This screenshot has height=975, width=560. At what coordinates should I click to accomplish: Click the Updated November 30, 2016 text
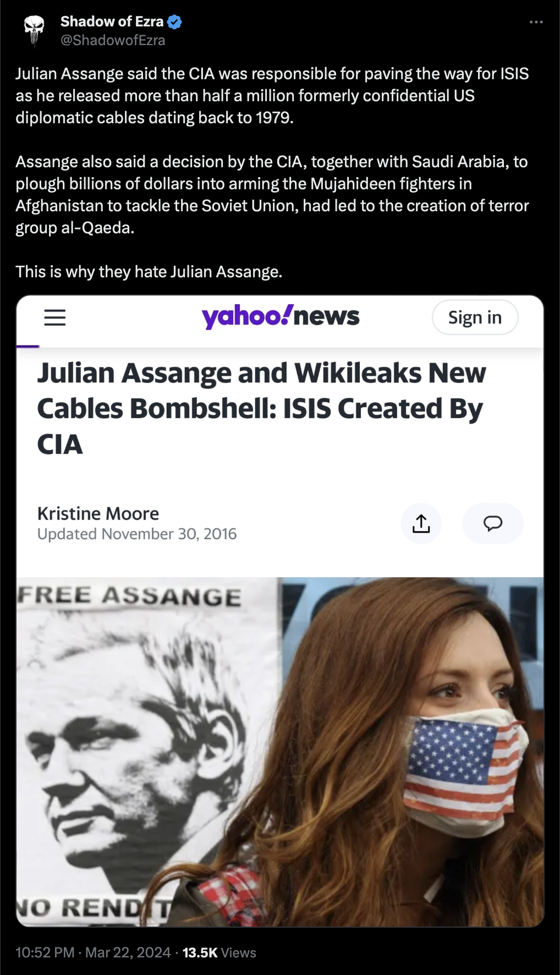pyautogui.click(x=137, y=534)
